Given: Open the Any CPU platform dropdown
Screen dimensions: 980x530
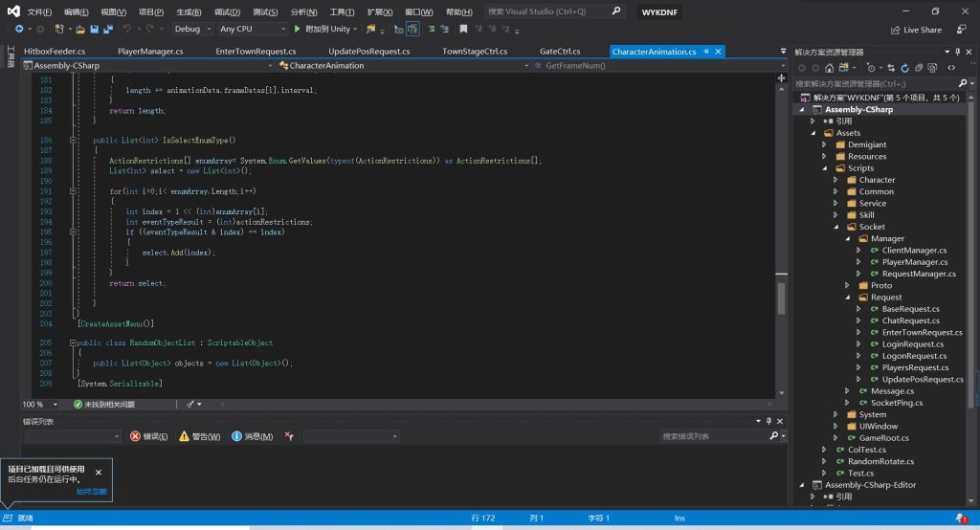Looking at the screenshot, I should click(252, 29).
